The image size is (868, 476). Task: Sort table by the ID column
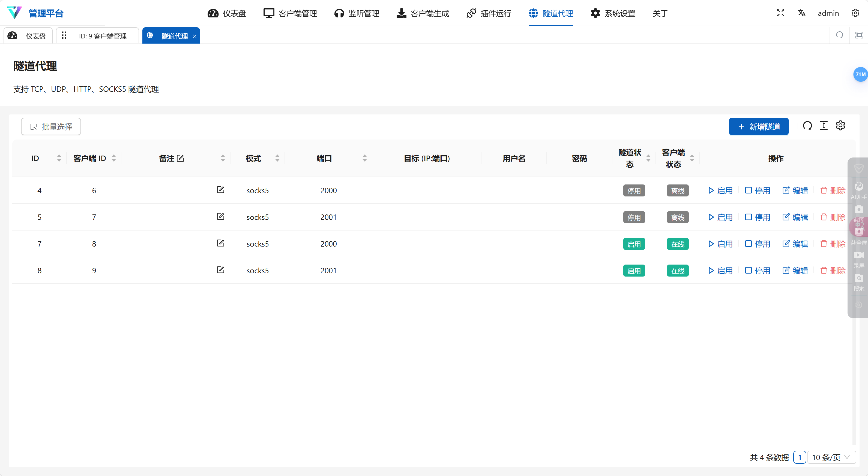tap(59, 158)
